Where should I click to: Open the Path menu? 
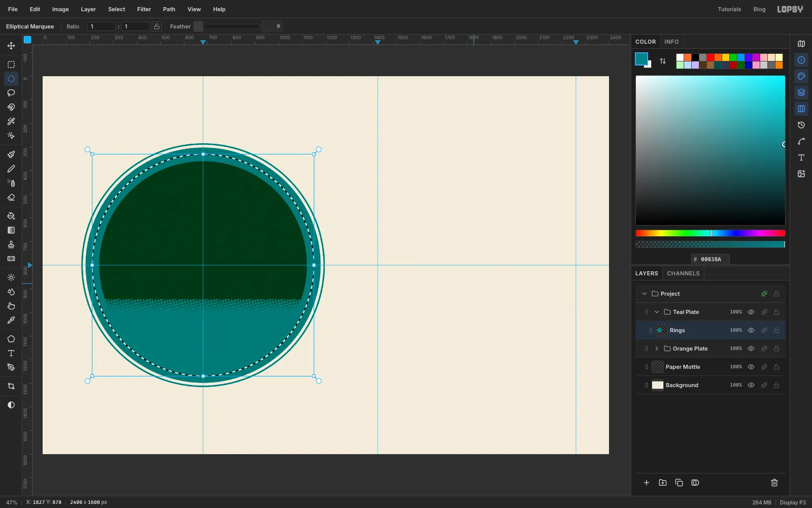pyautogui.click(x=169, y=9)
